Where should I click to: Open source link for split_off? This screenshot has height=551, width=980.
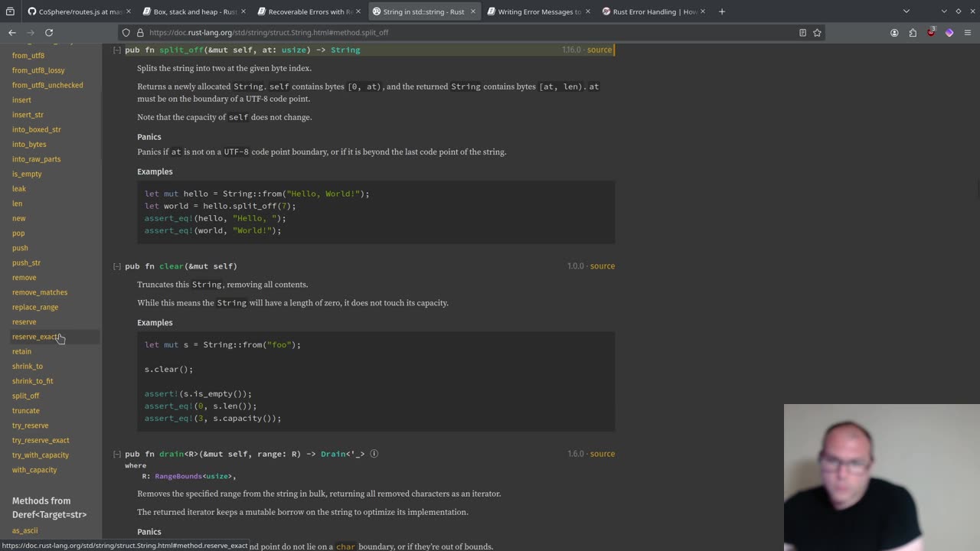(x=599, y=50)
